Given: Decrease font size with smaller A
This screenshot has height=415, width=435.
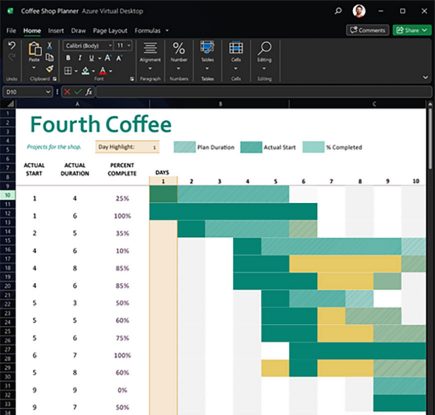Looking at the screenshot, I should click(119, 58).
